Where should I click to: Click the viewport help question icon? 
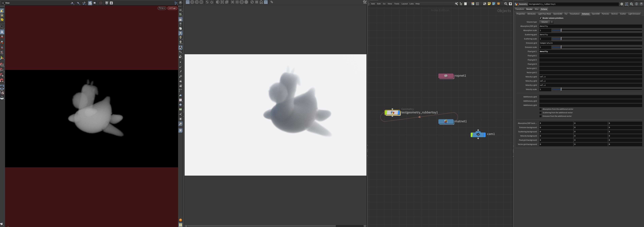tap(180, 3)
